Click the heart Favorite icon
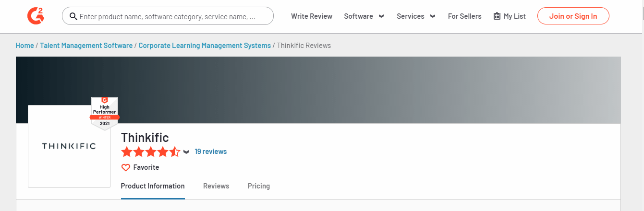The image size is (644, 211). 126,167
